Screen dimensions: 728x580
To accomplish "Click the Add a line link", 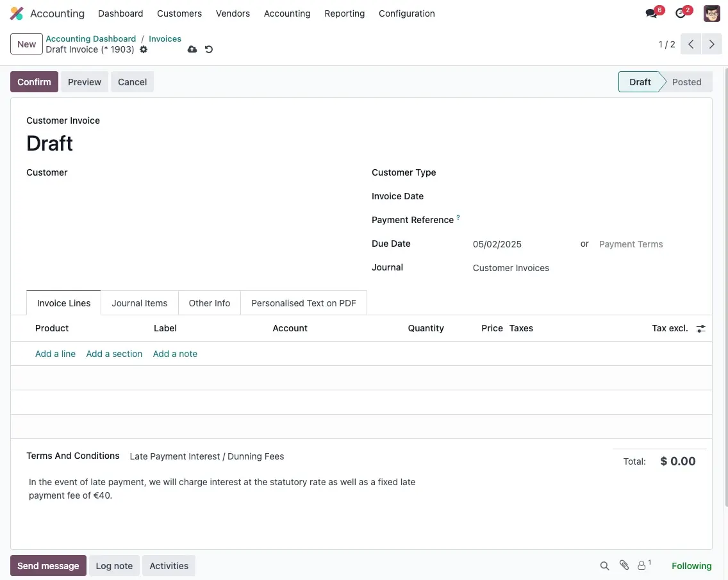I will [55, 354].
